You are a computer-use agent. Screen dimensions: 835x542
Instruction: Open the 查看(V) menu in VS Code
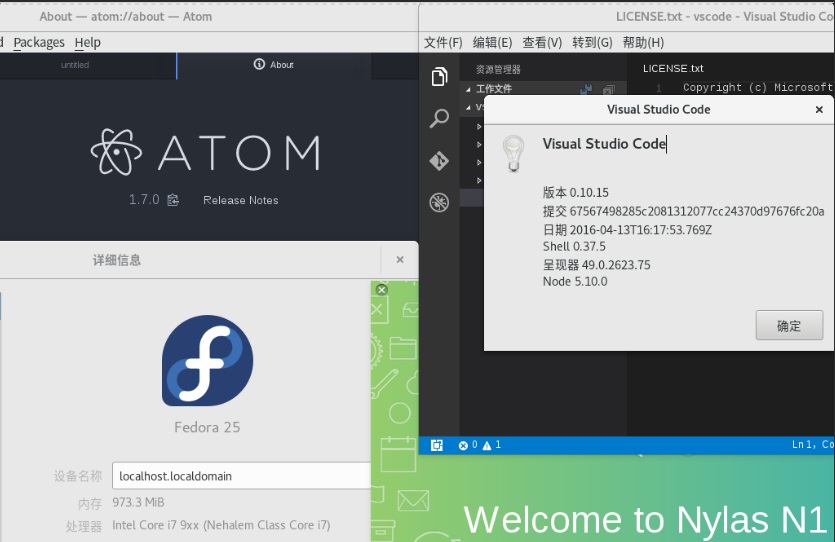coord(542,43)
